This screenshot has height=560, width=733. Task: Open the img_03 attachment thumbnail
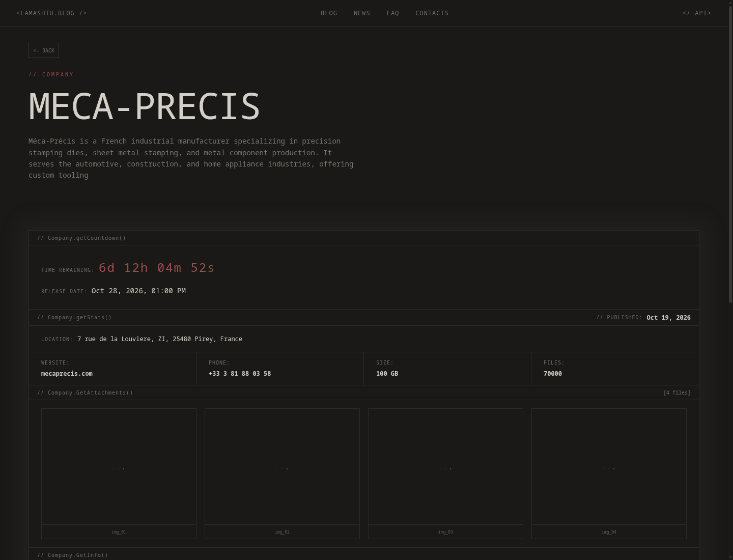(445, 473)
